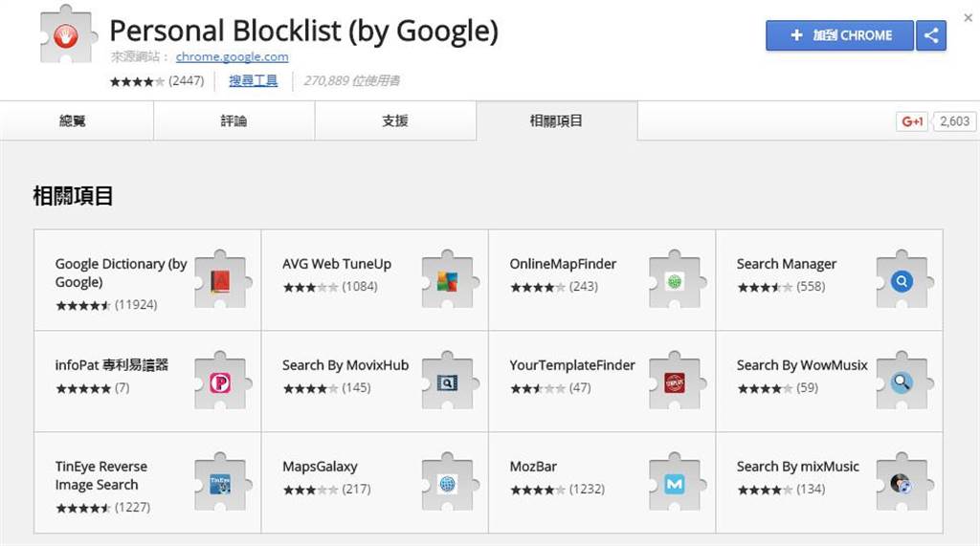Click the Google Dictionary red book icon
Image resolution: width=980 pixels, height=546 pixels.
coord(220,282)
